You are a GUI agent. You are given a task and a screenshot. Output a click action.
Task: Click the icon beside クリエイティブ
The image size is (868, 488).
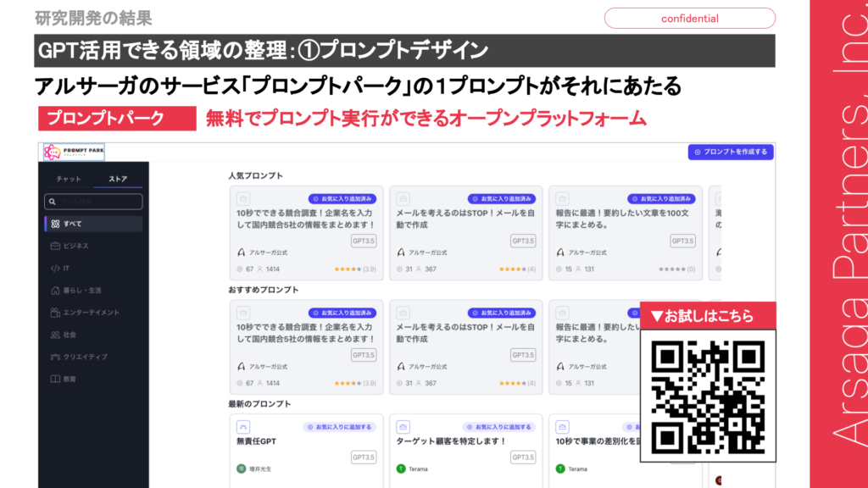[55, 357]
